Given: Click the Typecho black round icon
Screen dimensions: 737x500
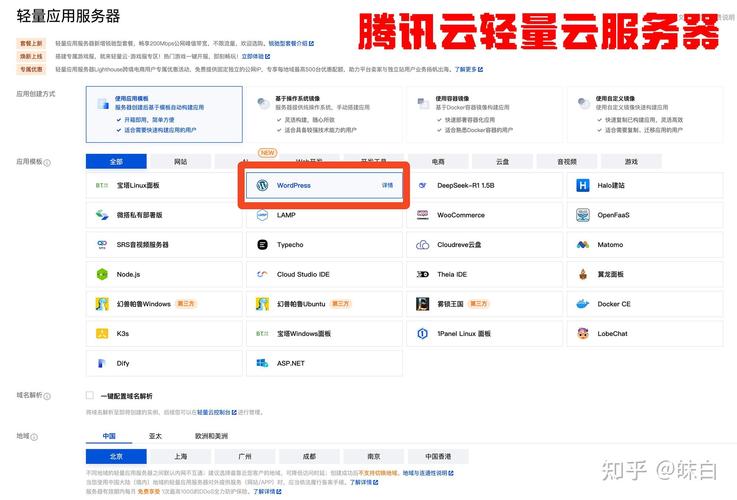Looking at the screenshot, I should tap(262, 244).
